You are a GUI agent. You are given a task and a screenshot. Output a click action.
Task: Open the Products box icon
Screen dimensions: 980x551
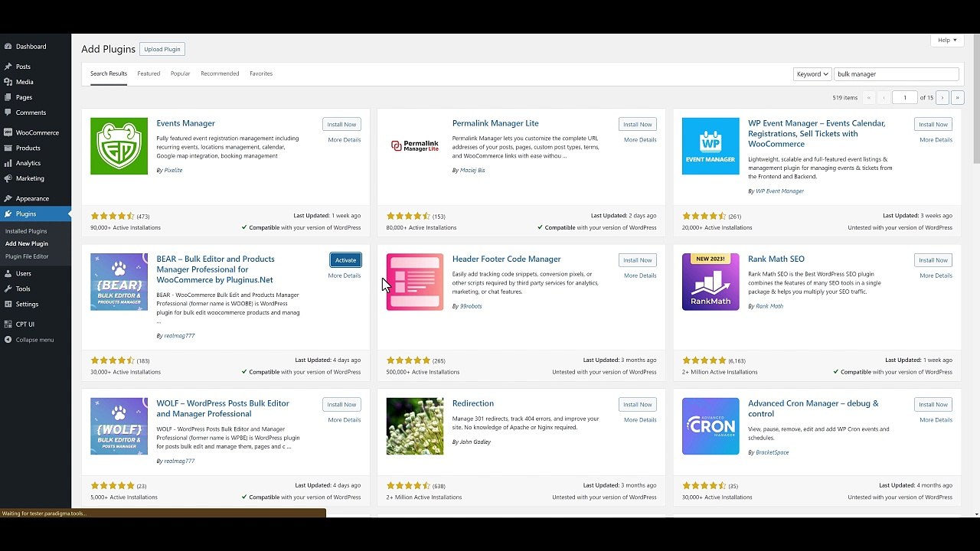pos(8,148)
